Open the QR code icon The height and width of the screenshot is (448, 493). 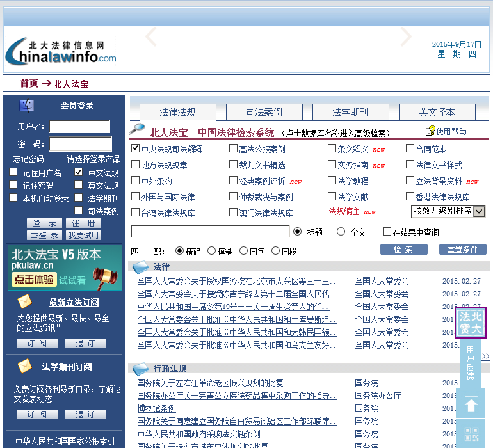(x=471, y=435)
